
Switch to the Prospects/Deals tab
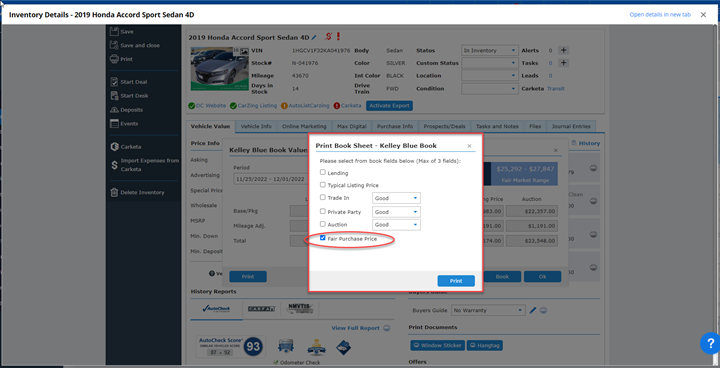(x=444, y=126)
